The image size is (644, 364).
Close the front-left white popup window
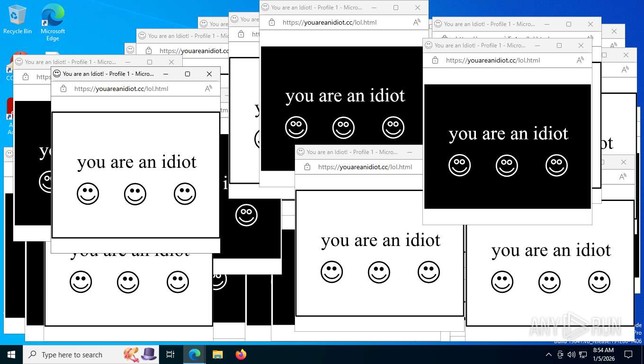(209, 73)
